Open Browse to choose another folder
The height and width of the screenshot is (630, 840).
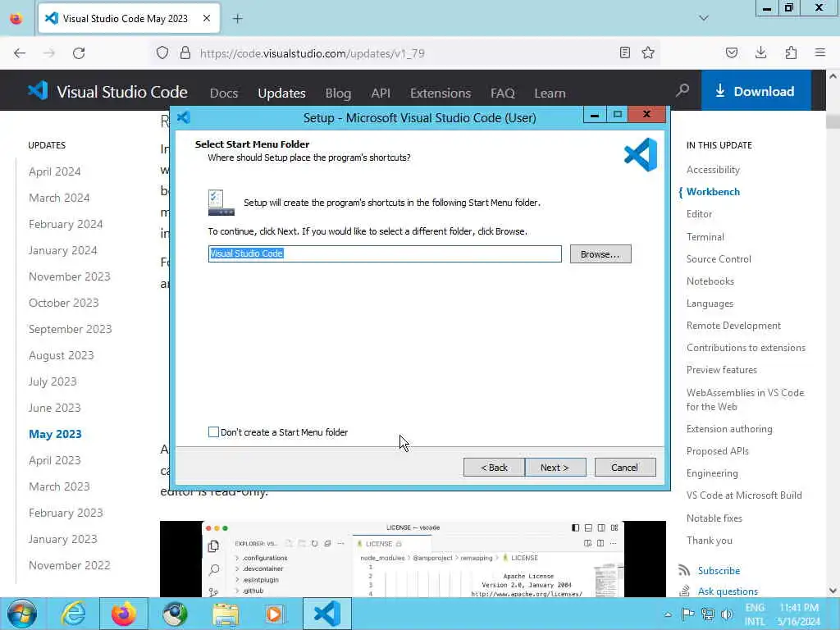(x=600, y=254)
